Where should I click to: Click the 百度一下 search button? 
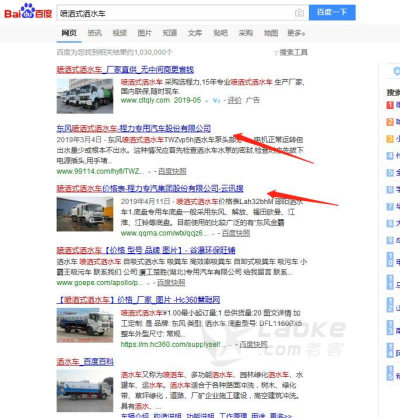(x=332, y=13)
